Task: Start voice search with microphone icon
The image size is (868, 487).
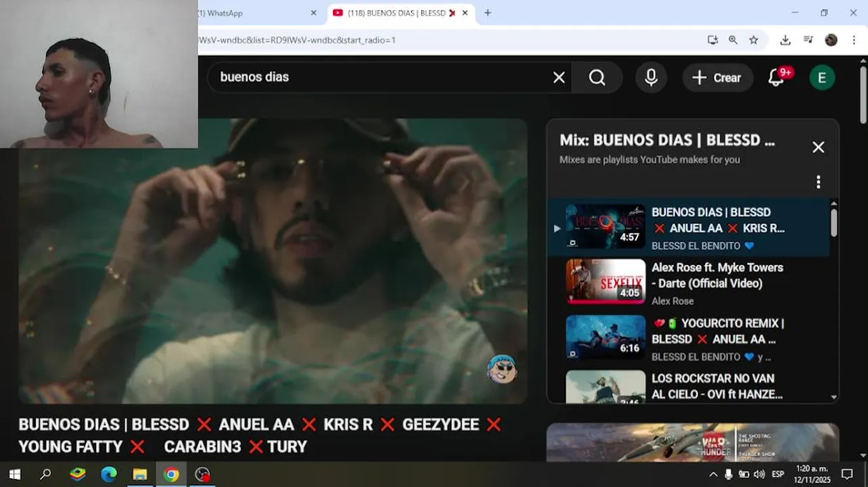Action: click(651, 78)
